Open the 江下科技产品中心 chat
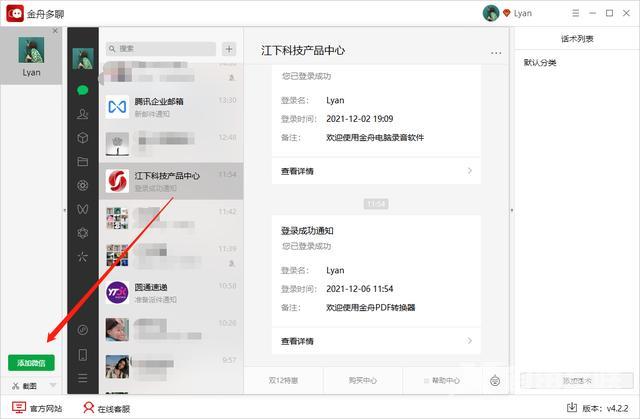 [171, 181]
